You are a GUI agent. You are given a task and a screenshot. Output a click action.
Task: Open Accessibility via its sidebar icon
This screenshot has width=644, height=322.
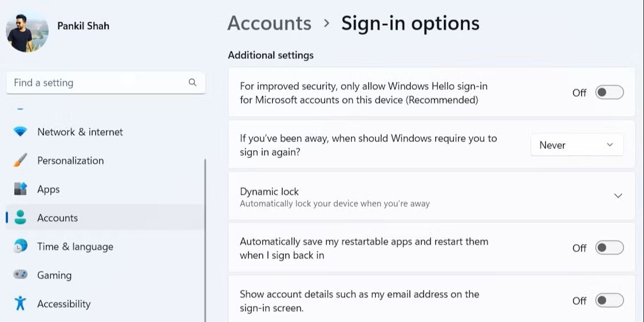(x=19, y=304)
